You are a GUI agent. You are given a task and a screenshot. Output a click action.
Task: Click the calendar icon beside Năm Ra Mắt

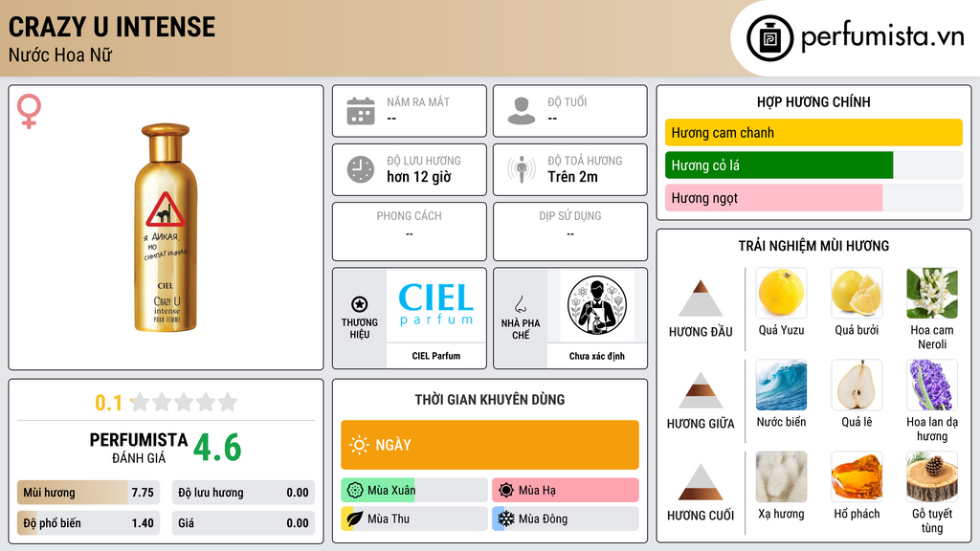(361, 111)
